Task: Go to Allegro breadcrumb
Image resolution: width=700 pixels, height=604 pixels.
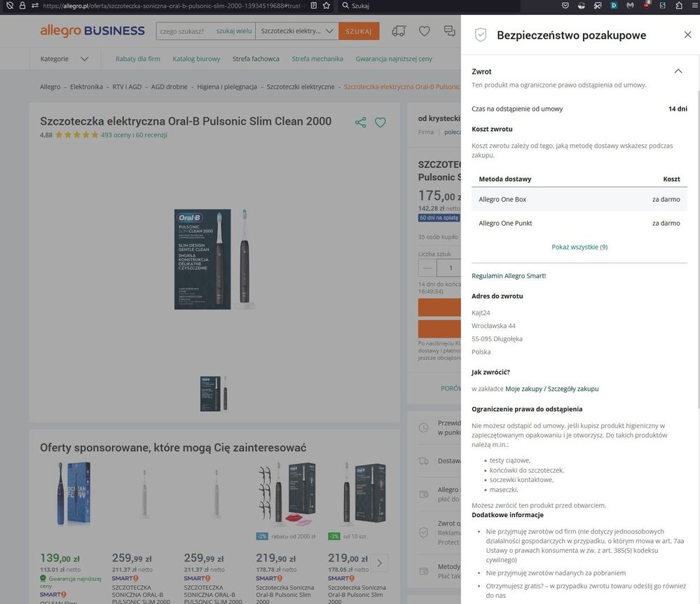Action: click(50, 87)
